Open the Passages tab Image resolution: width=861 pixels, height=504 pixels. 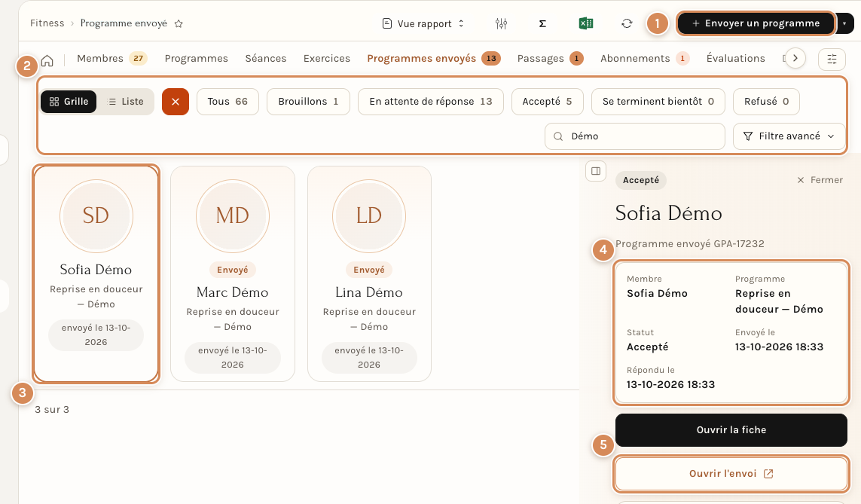pos(550,58)
